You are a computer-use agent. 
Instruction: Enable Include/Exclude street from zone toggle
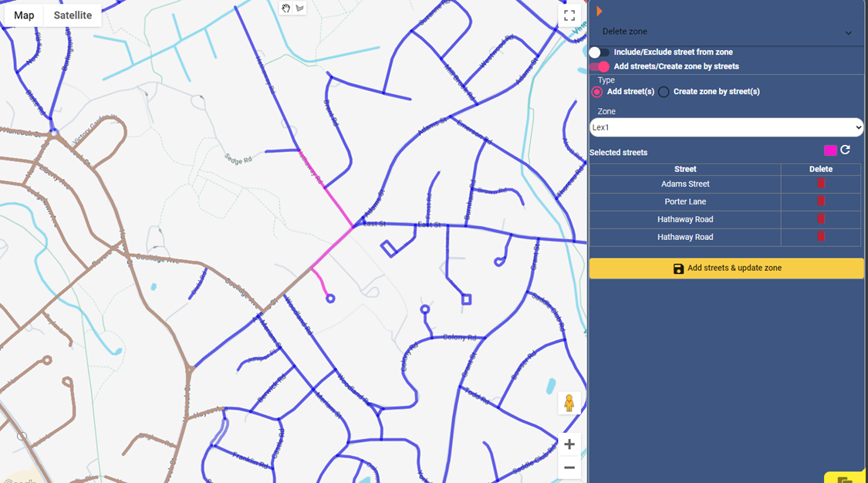click(x=599, y=52)
